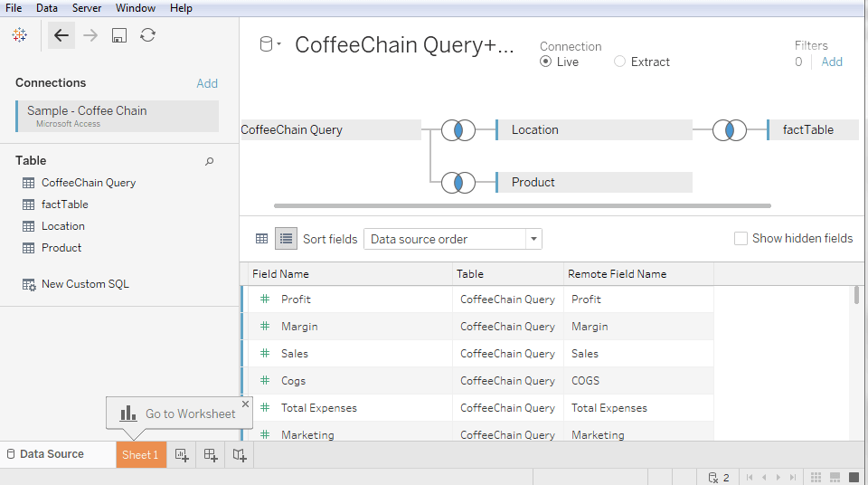This screenshot has height=485, width=868.
Task: Click the new dashboard icon
Action: click(x=211, y=455)
